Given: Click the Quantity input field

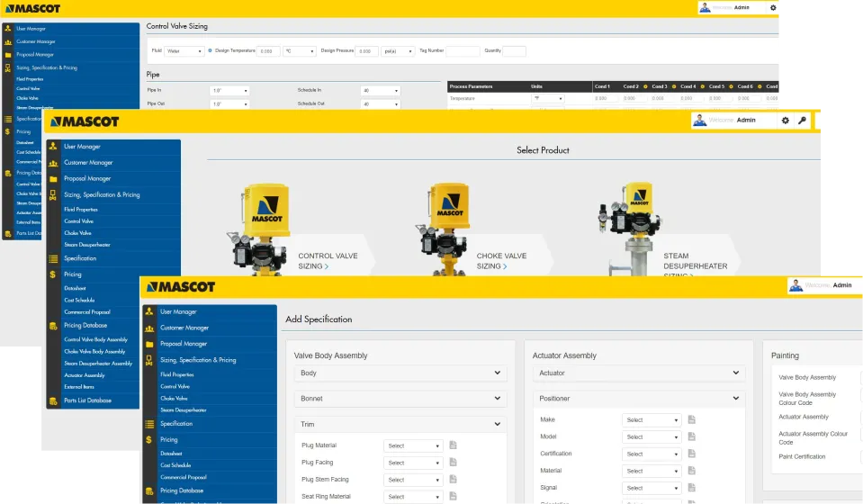Looking at the screenshot, I should click(514, 50).
